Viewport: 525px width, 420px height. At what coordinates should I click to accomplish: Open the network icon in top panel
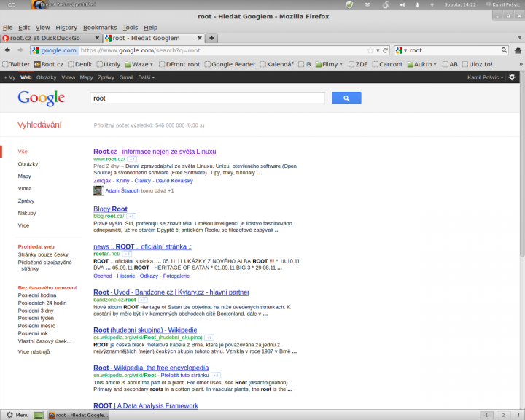[x=432, y=4]
